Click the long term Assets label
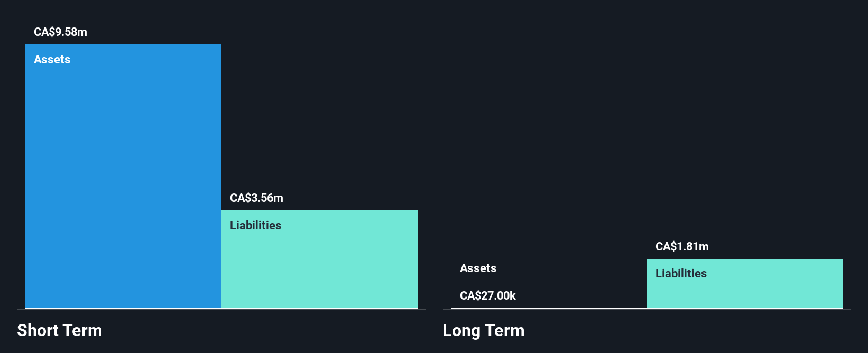 478,268
